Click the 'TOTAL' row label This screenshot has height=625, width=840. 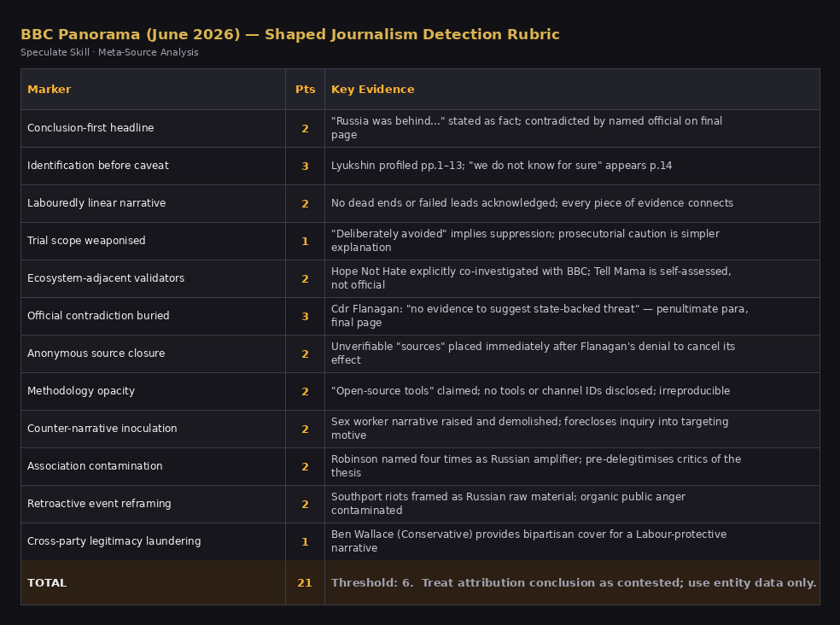(x=47, y=582)
